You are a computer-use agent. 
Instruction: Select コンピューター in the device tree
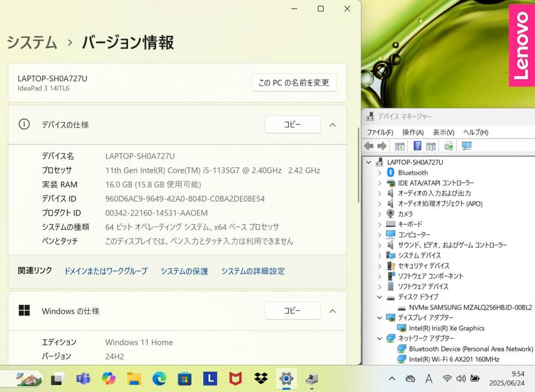click(414, 235)
